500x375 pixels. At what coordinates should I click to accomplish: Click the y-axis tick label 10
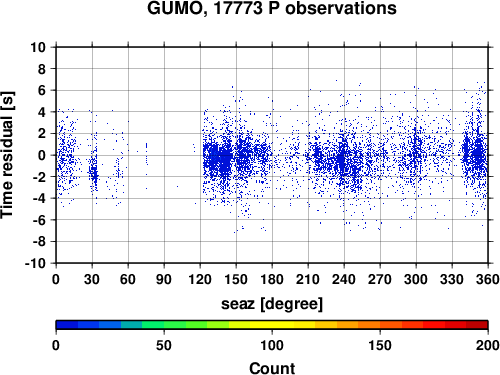(38, 47)
